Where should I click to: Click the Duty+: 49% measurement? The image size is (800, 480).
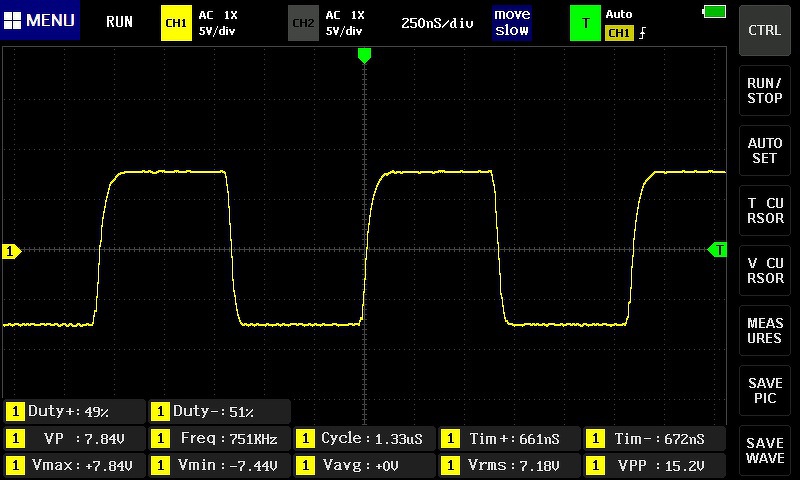74,412
